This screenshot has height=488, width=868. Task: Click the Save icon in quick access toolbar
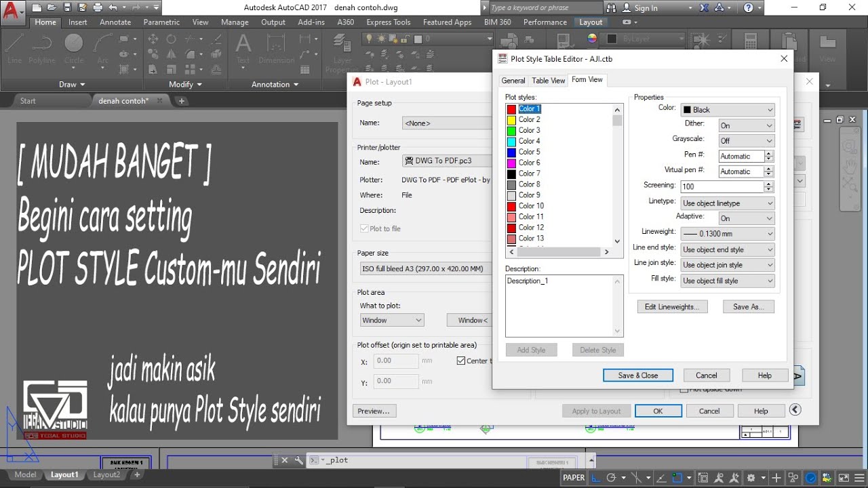tap(66, 8)
